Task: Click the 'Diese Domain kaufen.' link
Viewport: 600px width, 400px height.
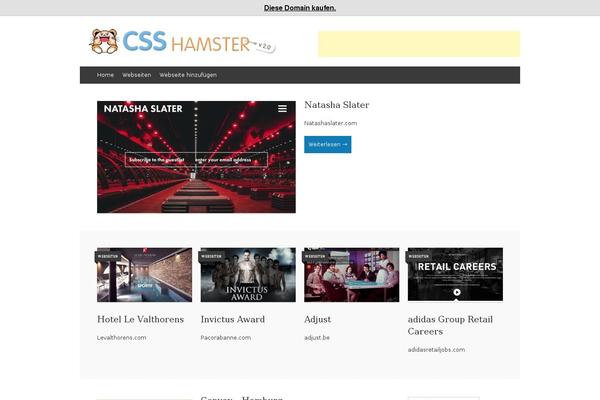Action: click(x=300, y=8)
